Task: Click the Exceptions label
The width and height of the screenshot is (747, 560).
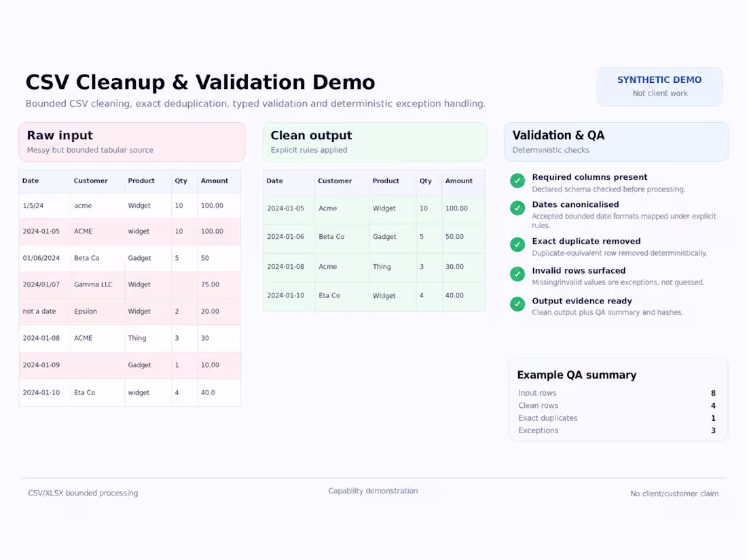Action: pos(539,430)
